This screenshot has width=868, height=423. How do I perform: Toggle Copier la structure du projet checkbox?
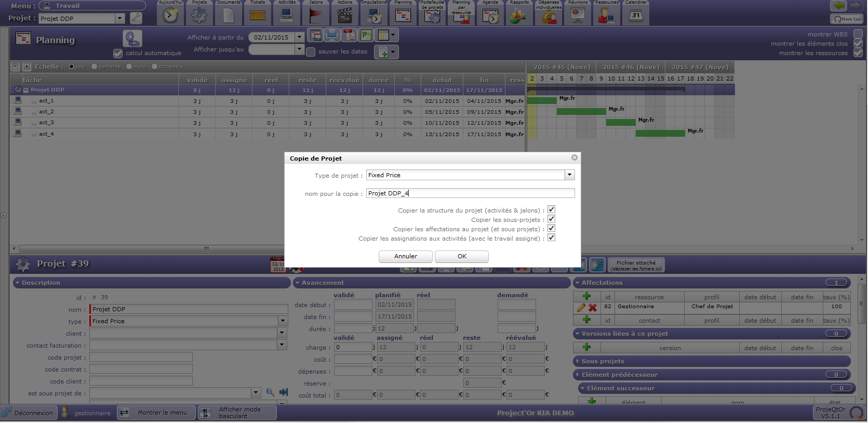point(552,209)
